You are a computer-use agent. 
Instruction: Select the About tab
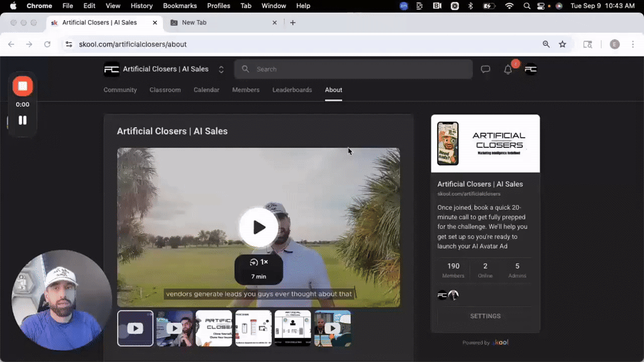(x=333, y=90)
